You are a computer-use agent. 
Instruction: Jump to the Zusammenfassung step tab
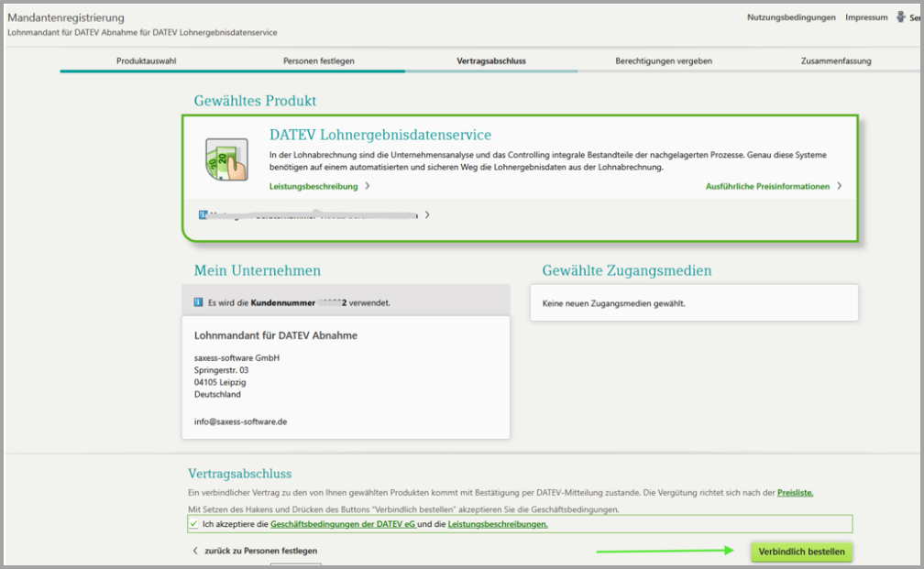[x=835, y=60]
